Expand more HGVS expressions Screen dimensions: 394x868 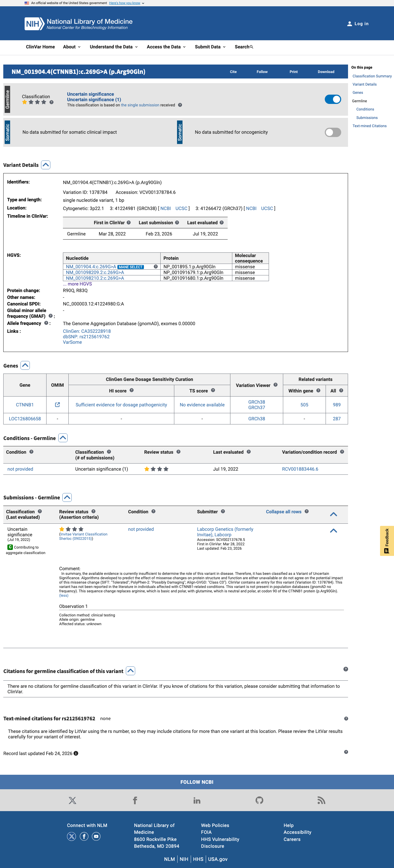(x=77, y=284)
